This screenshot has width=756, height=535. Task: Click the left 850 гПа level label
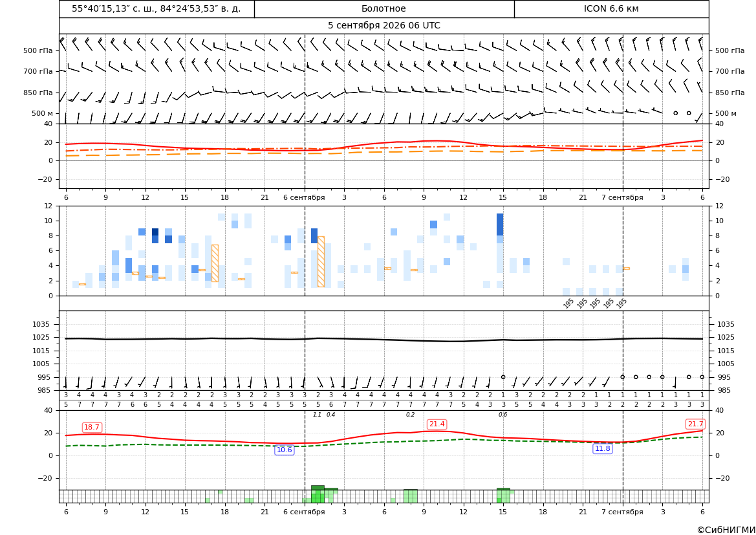coord(38,93)
